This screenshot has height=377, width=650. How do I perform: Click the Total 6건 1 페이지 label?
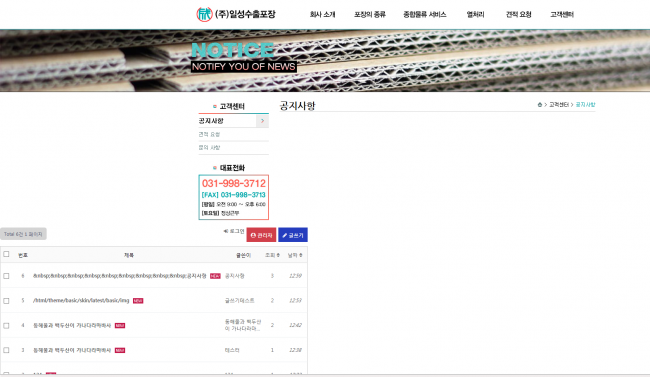[x=23, y=234]
